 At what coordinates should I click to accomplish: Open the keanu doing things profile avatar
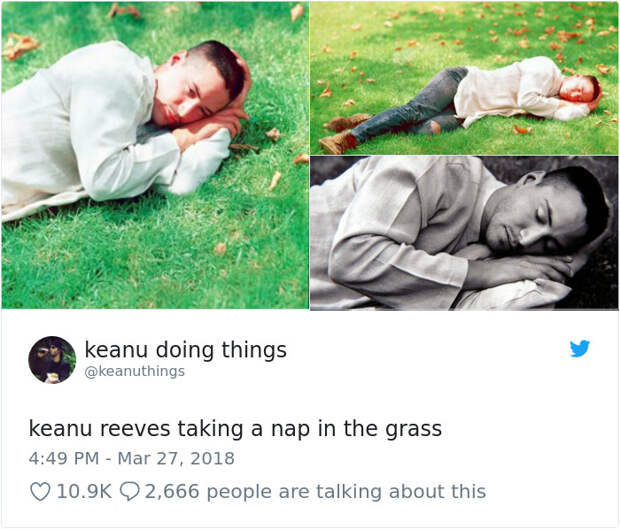pyautogui.click(x=52, y=360)
